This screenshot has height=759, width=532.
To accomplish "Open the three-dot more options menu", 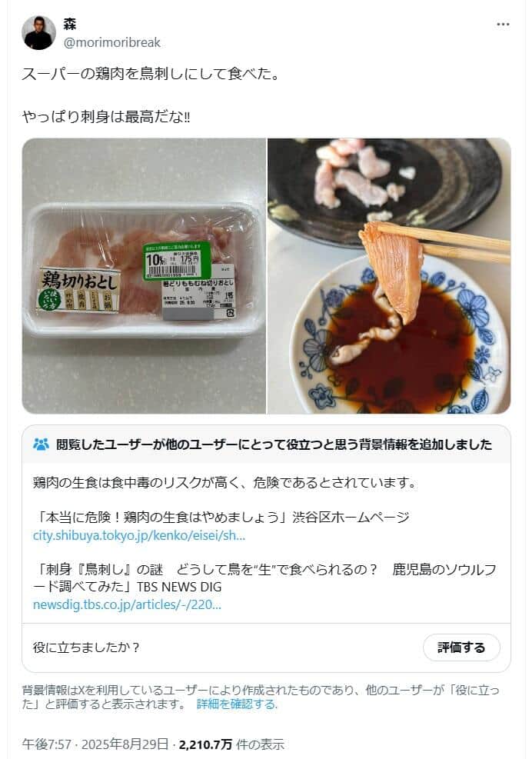I will click(x=503, y=24).
